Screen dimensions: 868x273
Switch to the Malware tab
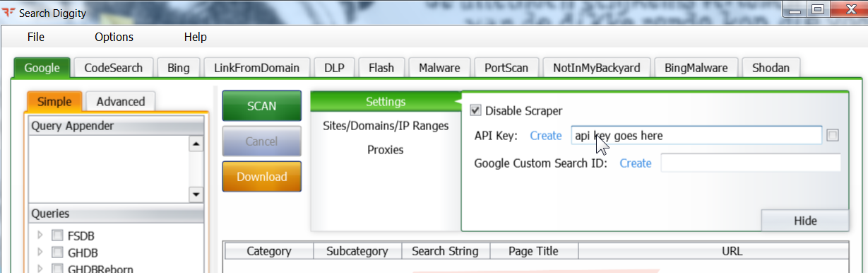439,68
